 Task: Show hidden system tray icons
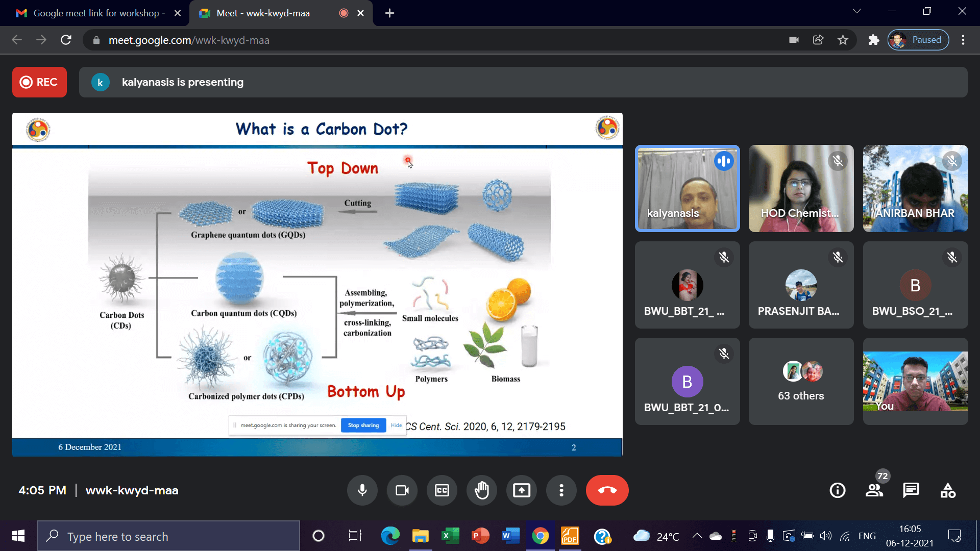tap(697, 536)
